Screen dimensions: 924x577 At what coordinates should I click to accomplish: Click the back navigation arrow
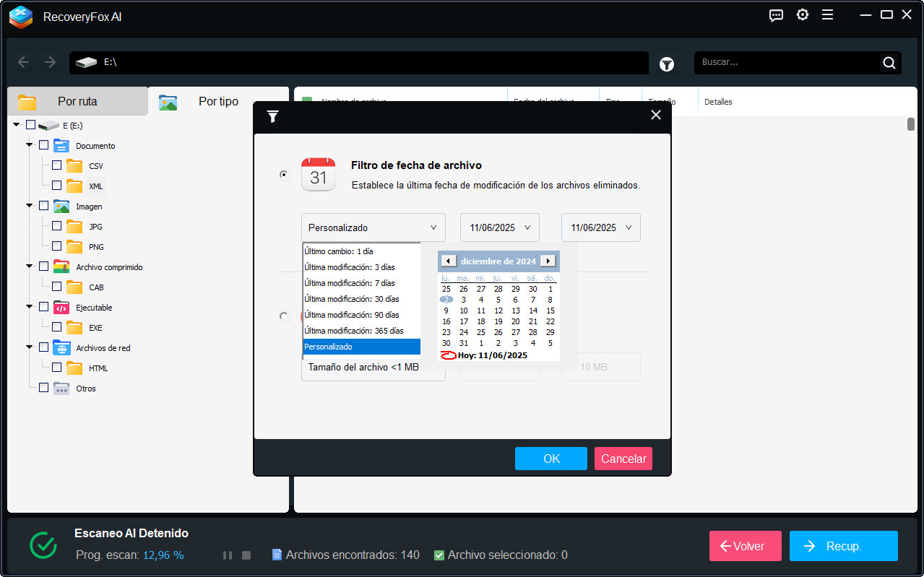point(23,62)
